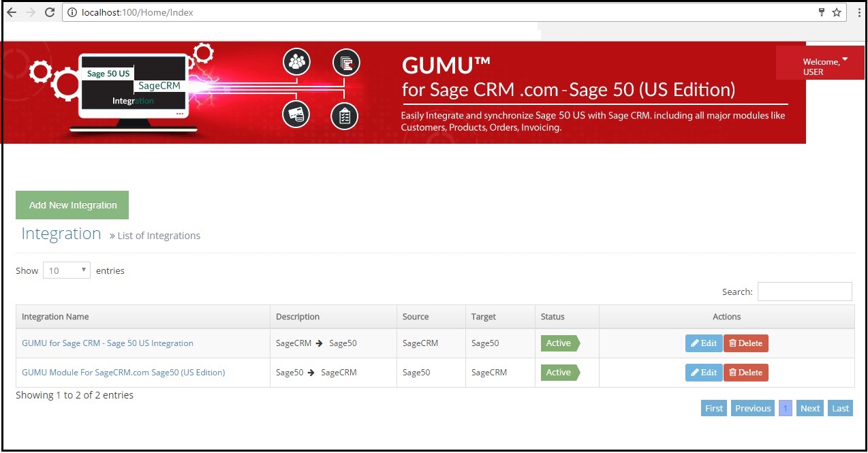Click Add New Integration button
868x453 pixels.
(72, 205)
